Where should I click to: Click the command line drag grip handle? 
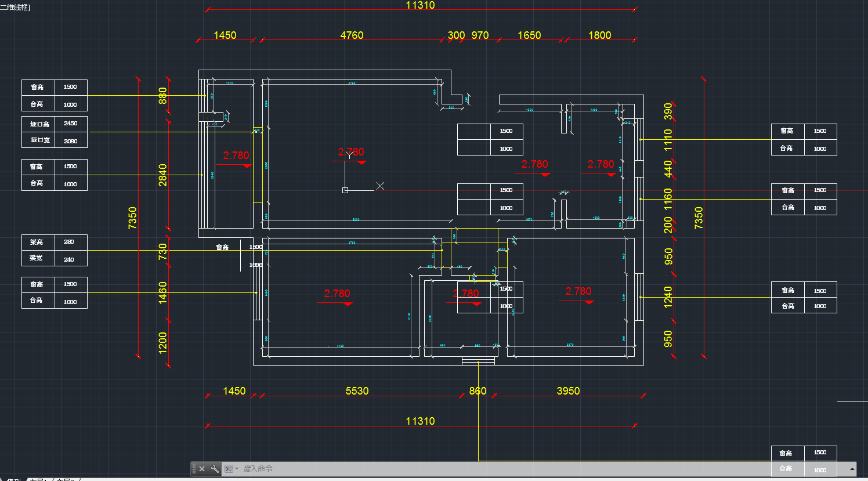pos(194,469)
